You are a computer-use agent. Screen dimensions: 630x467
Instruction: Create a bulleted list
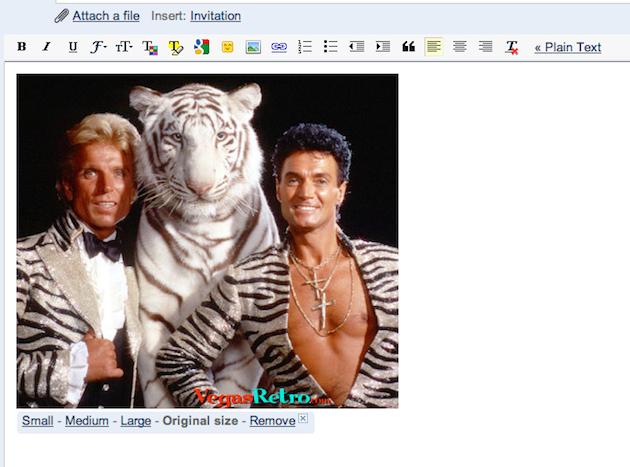(x=330, y=47)
